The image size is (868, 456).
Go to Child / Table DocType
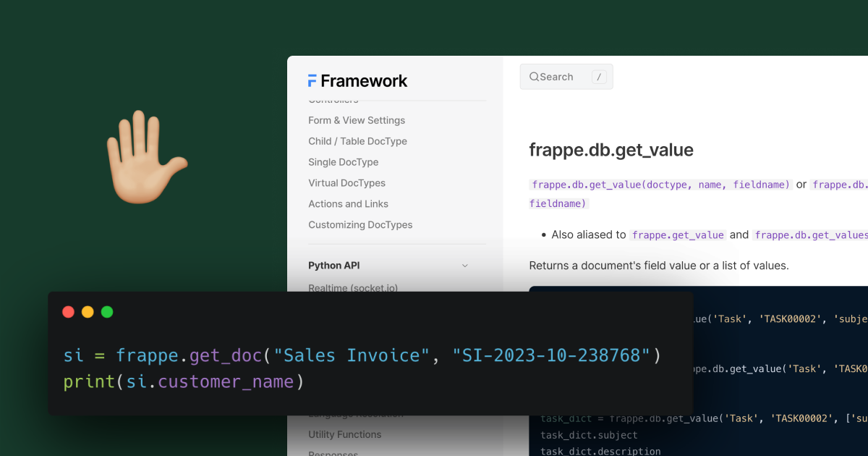[357, 141]
